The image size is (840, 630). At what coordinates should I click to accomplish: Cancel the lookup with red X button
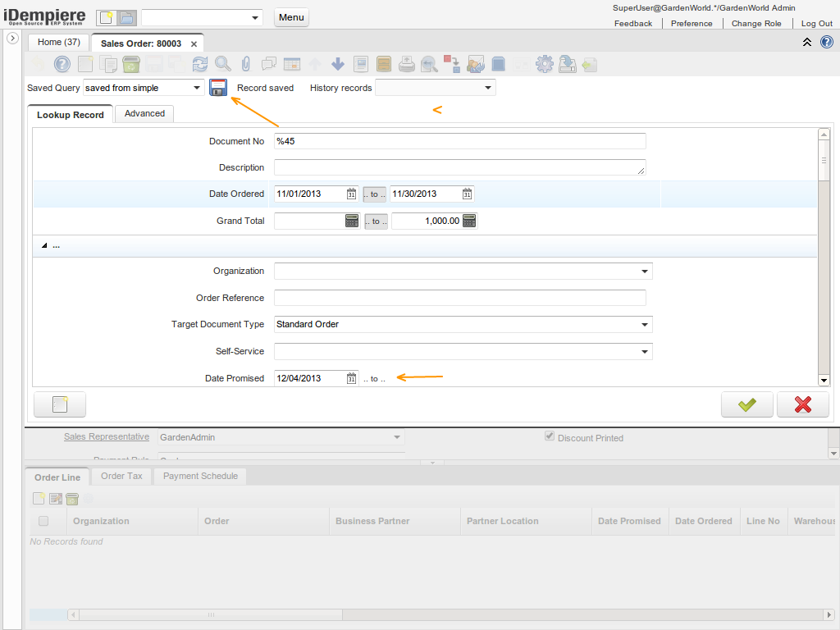802,404
